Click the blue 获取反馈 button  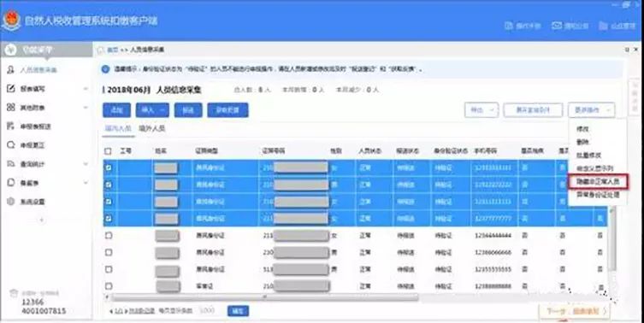[x=227, y=110]
